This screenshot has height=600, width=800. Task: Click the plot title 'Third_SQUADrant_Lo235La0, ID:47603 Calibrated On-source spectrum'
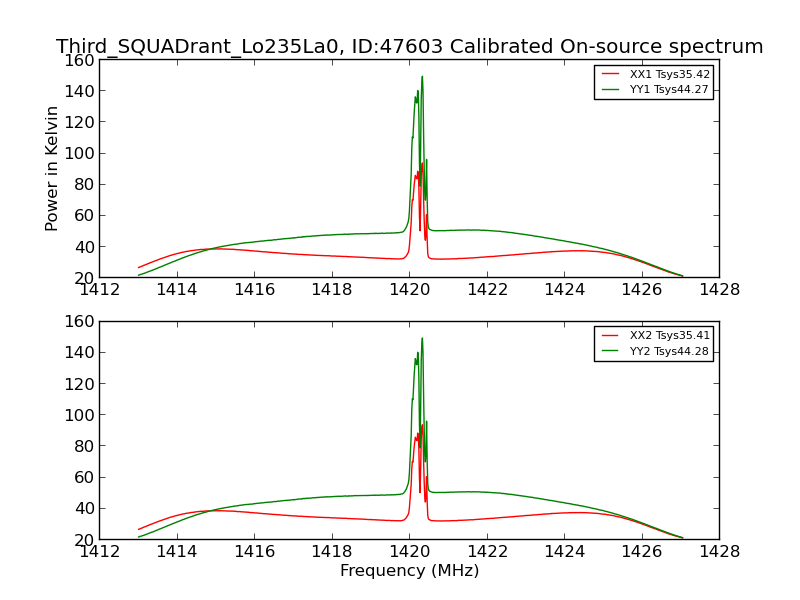click(409, 46)
